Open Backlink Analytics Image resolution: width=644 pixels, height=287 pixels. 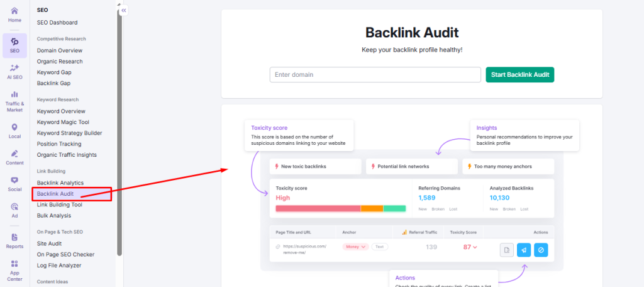[x=60, y=183]
